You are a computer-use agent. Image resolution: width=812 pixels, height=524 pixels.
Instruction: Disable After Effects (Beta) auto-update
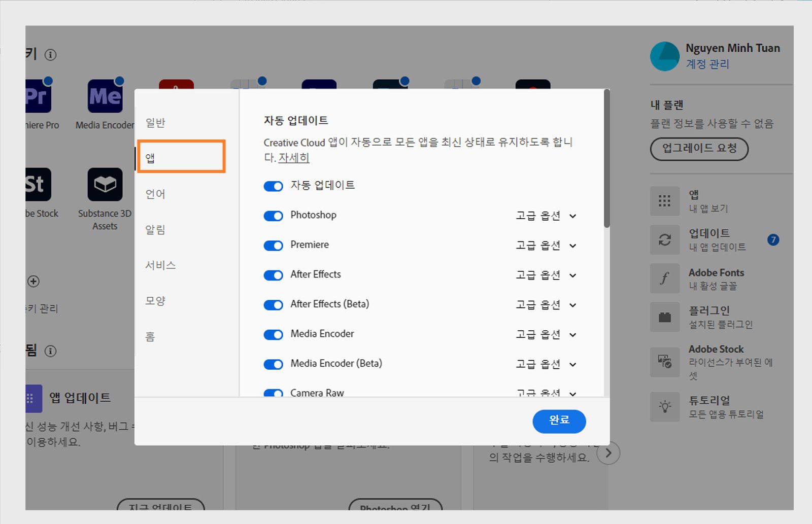[273, 304]
